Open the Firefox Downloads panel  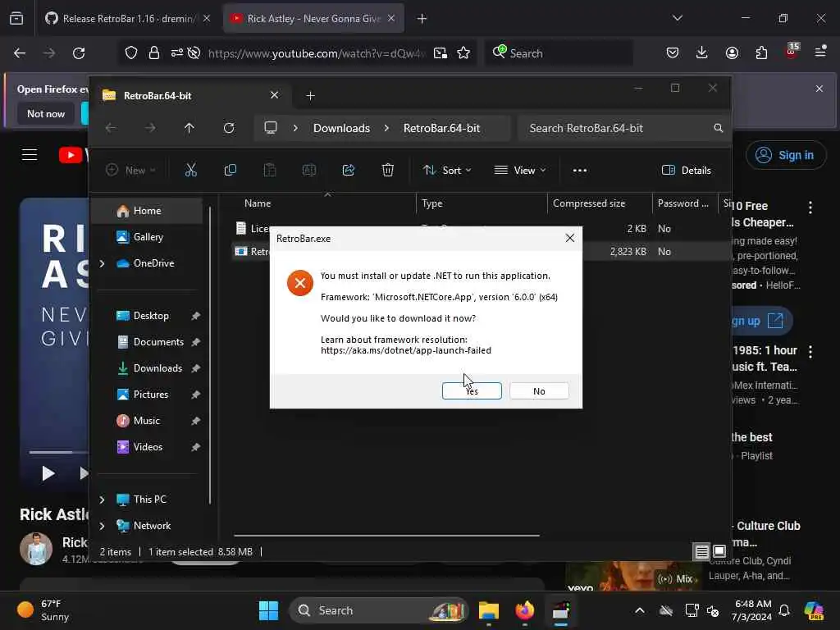pyautogui.click(x=702, y=52)
